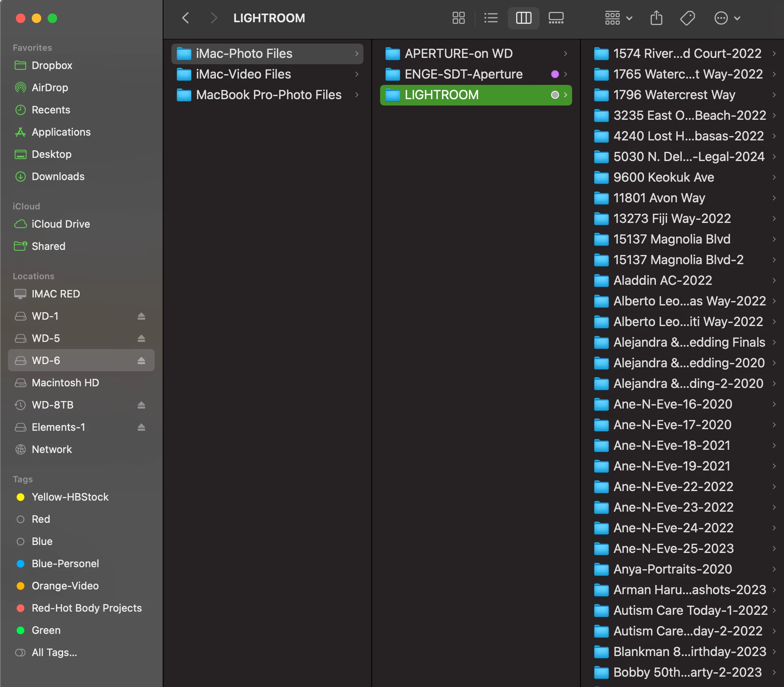Image resolution: width=784 pixels, height=687 pixels.
Task: Click All Tags… in sidebar
Action: point(54,652)
